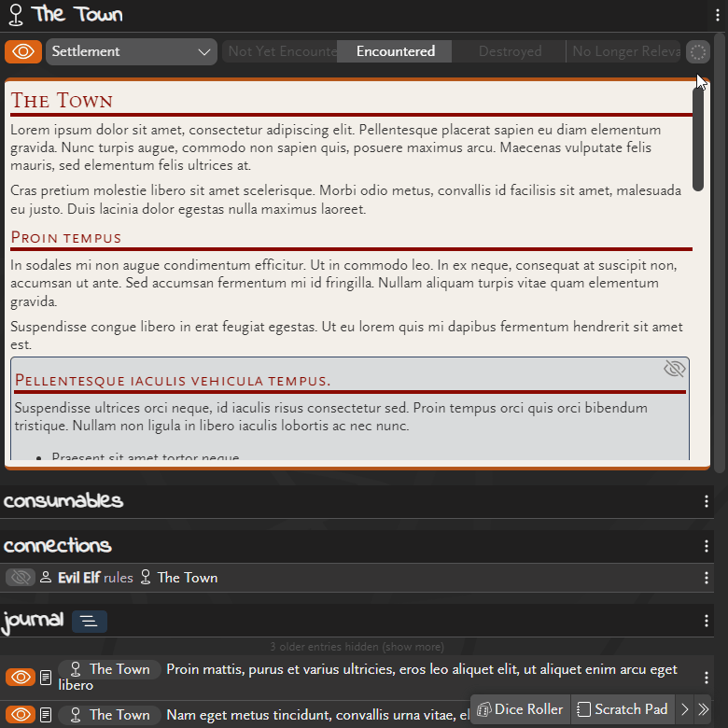
Task: Select the Encountered status tab
Action: click(x=395, y=52)
